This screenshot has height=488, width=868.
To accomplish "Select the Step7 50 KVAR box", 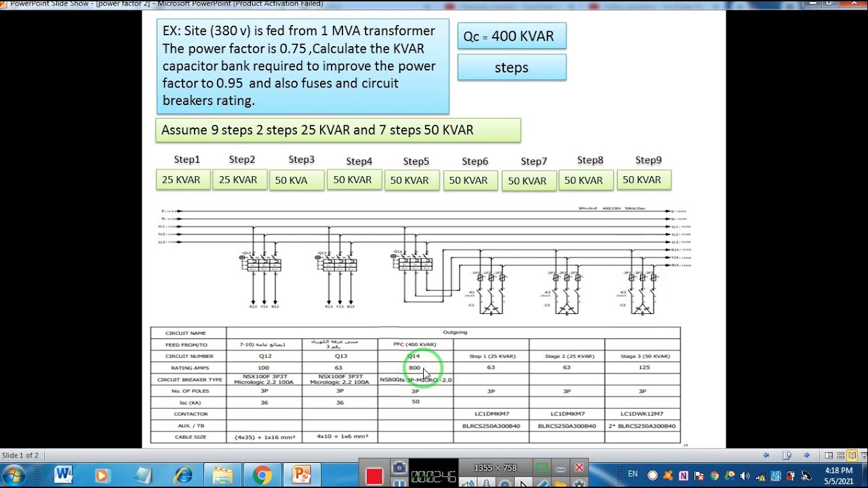I will (x=529, y=182).
